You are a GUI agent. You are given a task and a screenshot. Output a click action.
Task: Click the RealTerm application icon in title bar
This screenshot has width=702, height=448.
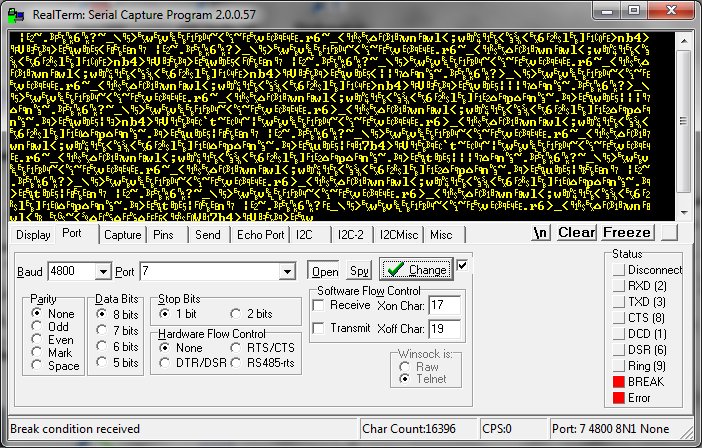(16, 15)
